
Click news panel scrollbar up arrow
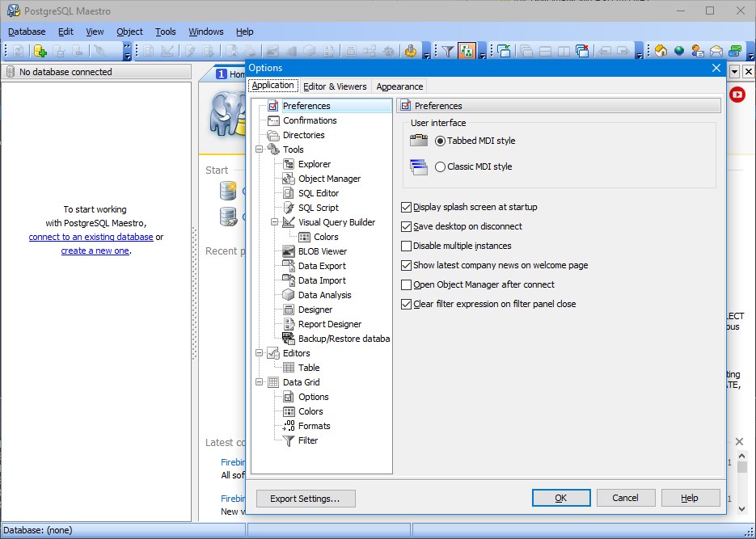[x=742, y=456]
